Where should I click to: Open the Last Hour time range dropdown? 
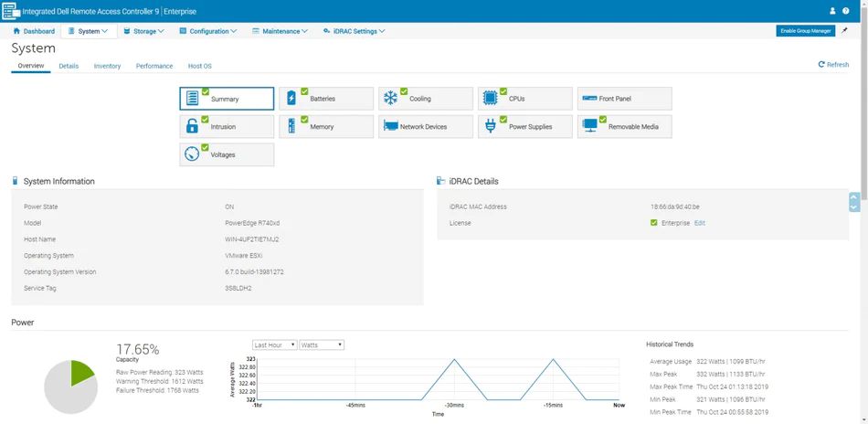click(x=274, y=344)
